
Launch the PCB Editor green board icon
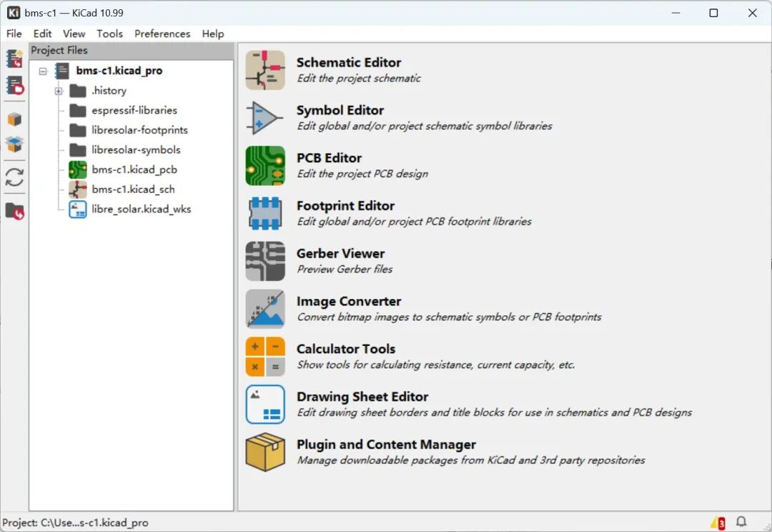(x=265, y=165)
